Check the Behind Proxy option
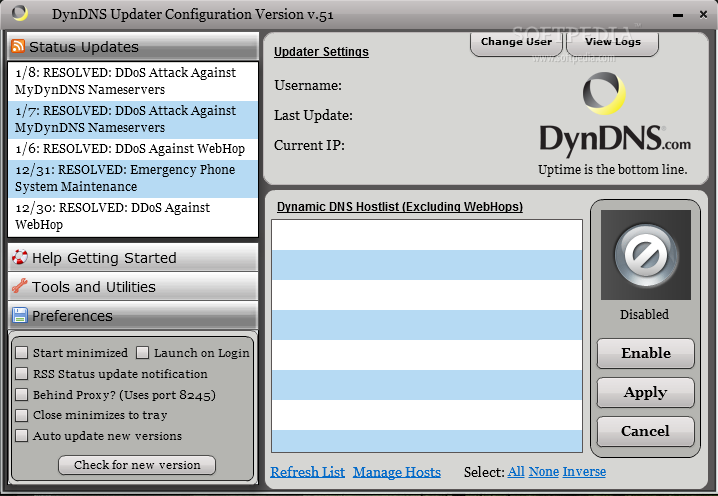Image resolution: width=718 pixels, height=496 pixels. click(x=22, y=395)
